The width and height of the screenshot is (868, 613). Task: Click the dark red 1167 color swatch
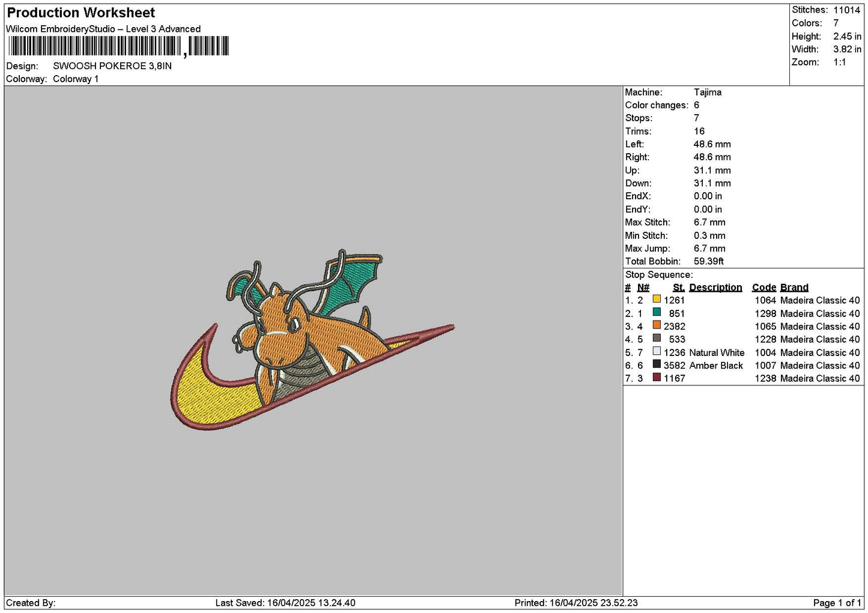[657, 377]
